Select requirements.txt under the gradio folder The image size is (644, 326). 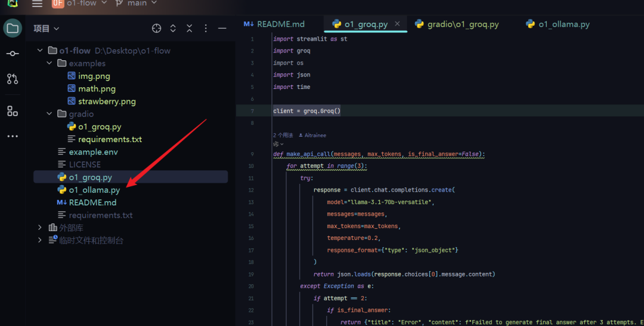click(x=110, y=139)
